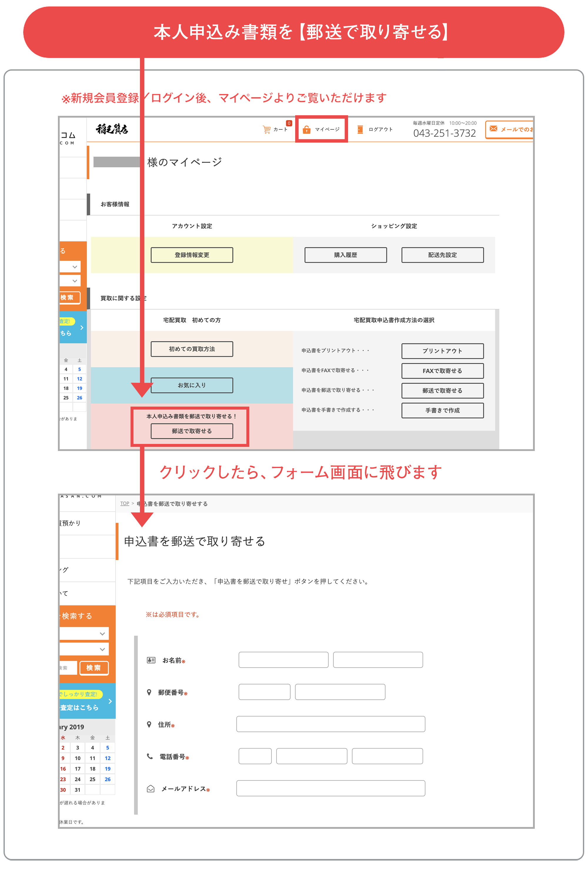Click the ログアウト door icon
This screenshot has height=882, width=588.
(360, 129)
